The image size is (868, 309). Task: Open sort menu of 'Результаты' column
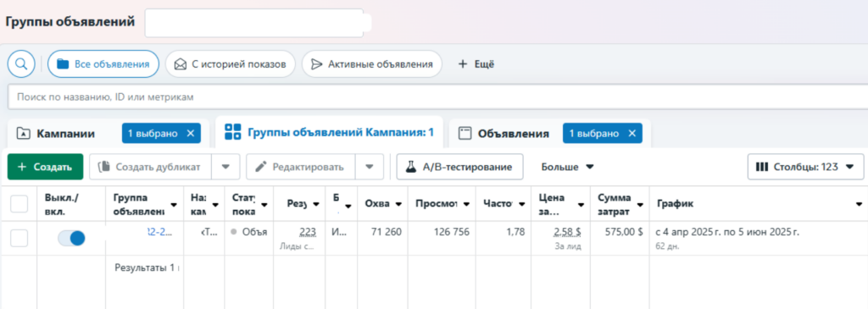point(316,205)
